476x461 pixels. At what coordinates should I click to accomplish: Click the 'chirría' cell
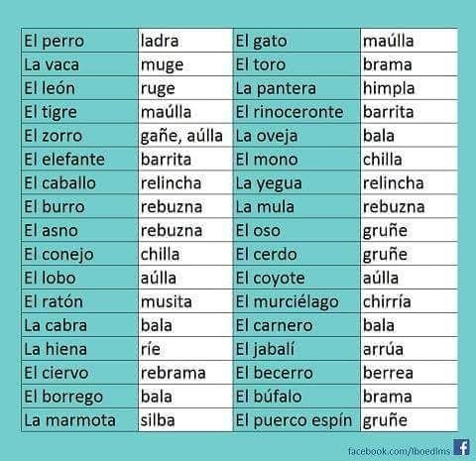point(410,301)
